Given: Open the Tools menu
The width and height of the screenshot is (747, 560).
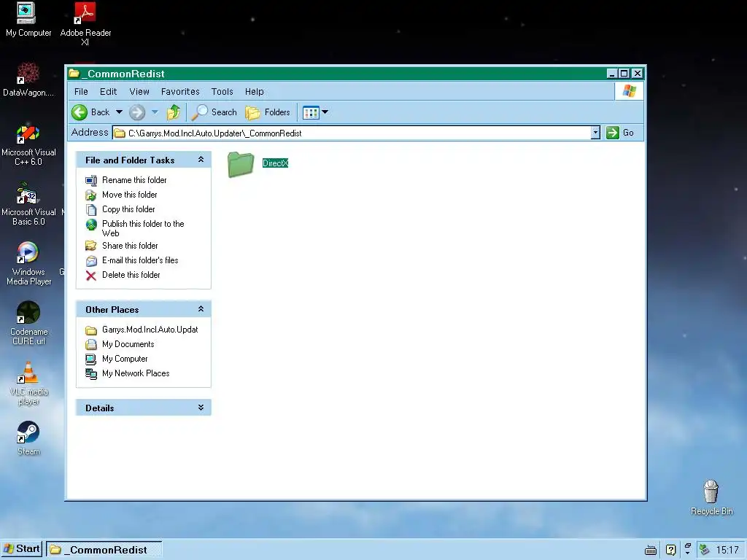Looking at the screenshot, I should [222, 91].
